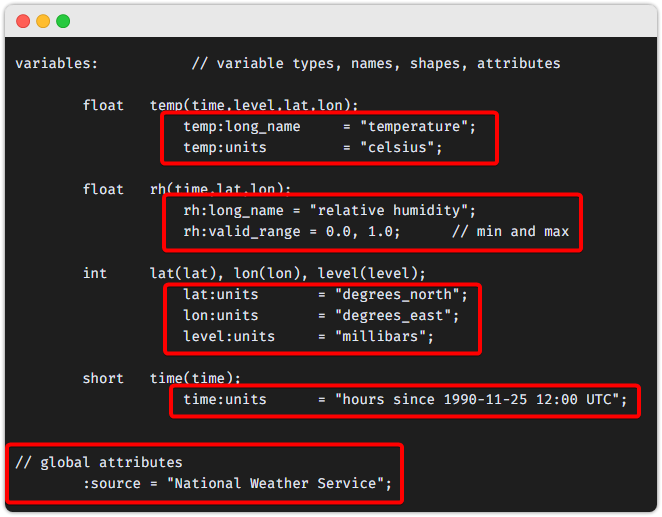Click the "celsius" string value
This screenshot has width=662, height=517.
[x=397, y=147]
